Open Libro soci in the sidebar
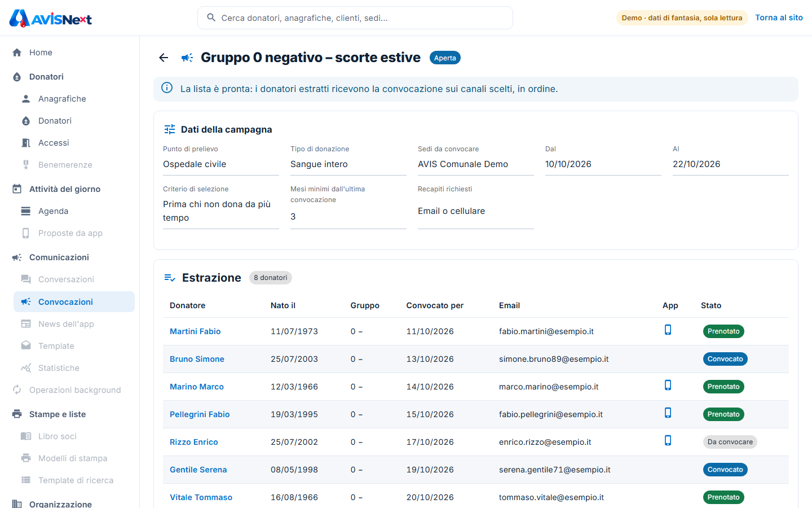The height and width of the screenshot is (508, 812). point(74,436)
